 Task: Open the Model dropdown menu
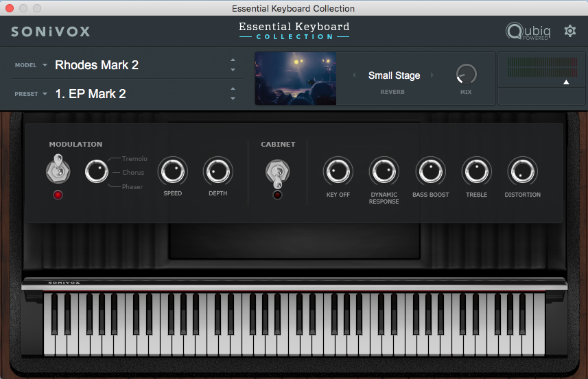pyautogui.click(x=31, y=65)
